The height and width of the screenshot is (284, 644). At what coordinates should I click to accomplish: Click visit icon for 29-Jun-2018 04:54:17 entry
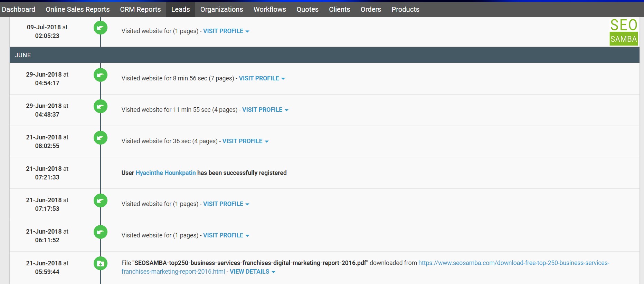pyautogui.click(x=101, y=75)
